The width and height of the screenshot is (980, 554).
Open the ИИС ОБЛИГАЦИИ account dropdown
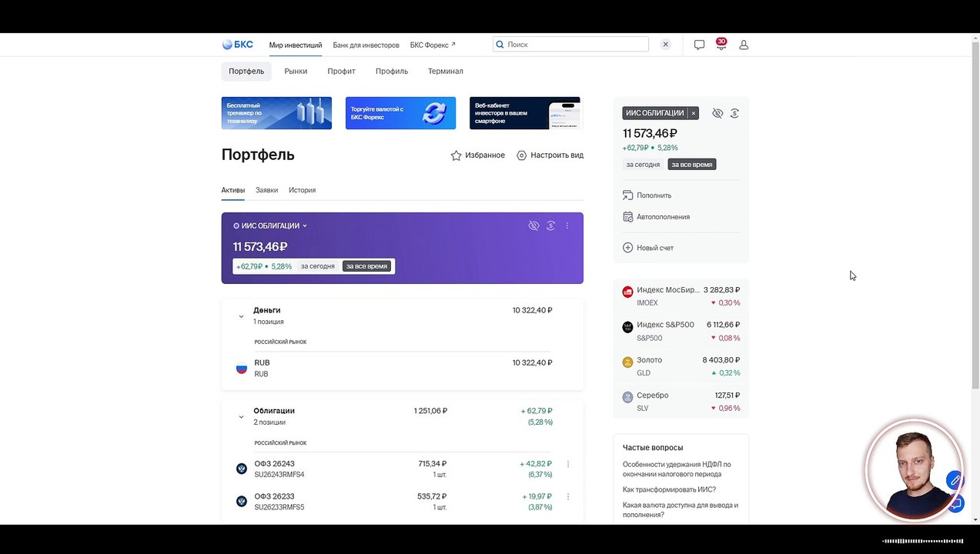coord(270,226)
